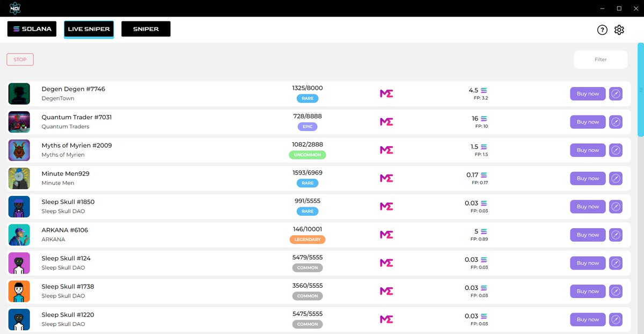Image resolution: width=644 pixels, height=334 pixels.
Task: Open Sleep Skull #1738 thumbnail image
Action: click(x=19, y=291)
